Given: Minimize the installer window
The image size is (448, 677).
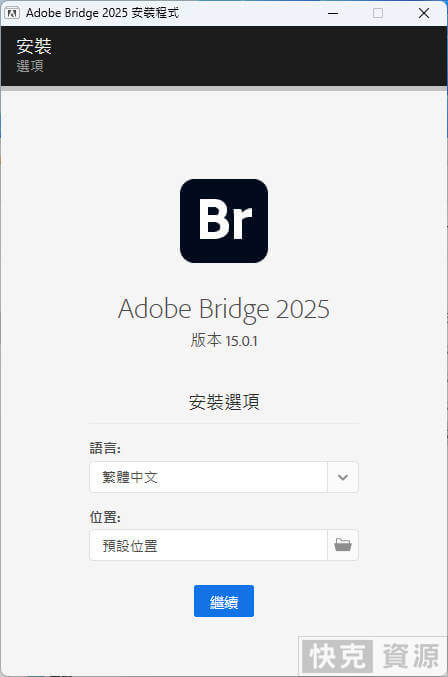Looking at the screenshot, I should point(333,13).
